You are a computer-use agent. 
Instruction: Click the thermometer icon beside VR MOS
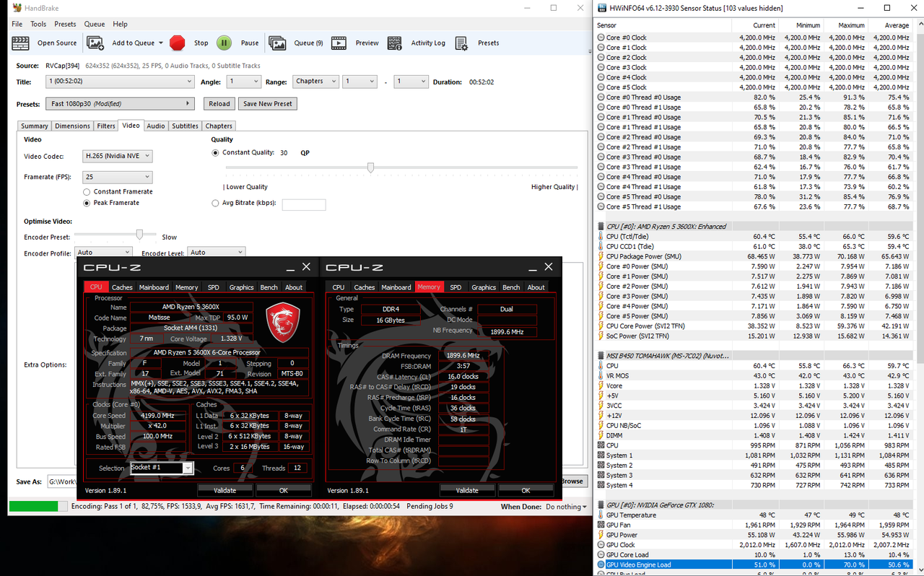pyautogui.click(x=601, y=375)
